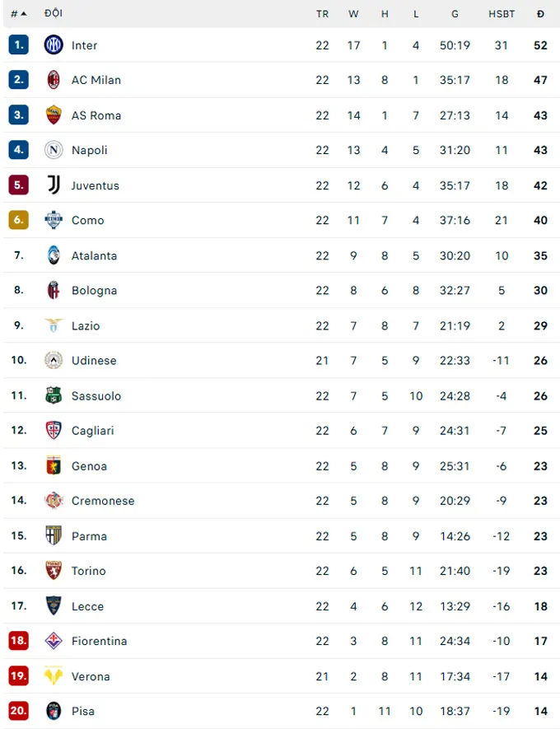The image size is (560, 729).
Task: Open the Bologna team page link
Action: [x=94, y=290]
